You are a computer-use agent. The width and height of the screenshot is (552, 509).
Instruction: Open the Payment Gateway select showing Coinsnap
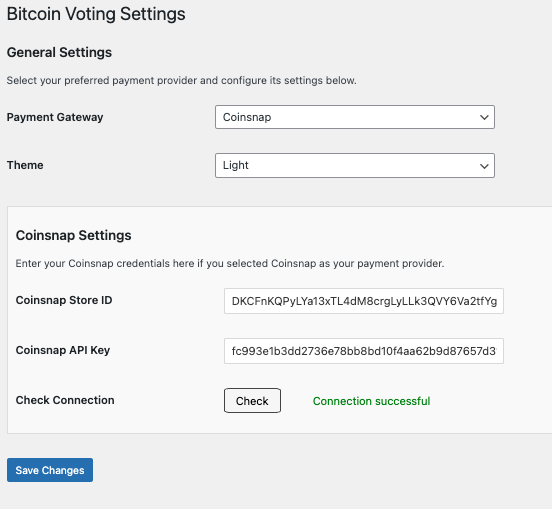(355, 117)
